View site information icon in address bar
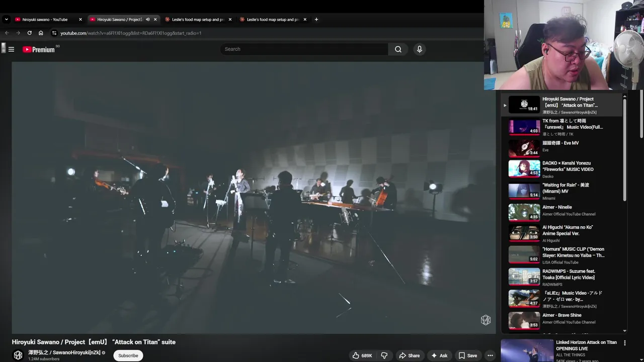 pos(54,33)
